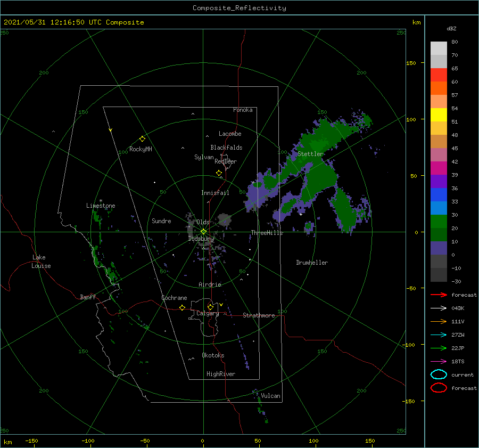Select the 65 dBZ red color swatch
The width and height of the screenshot is (479, 448).
coord(439,75)
